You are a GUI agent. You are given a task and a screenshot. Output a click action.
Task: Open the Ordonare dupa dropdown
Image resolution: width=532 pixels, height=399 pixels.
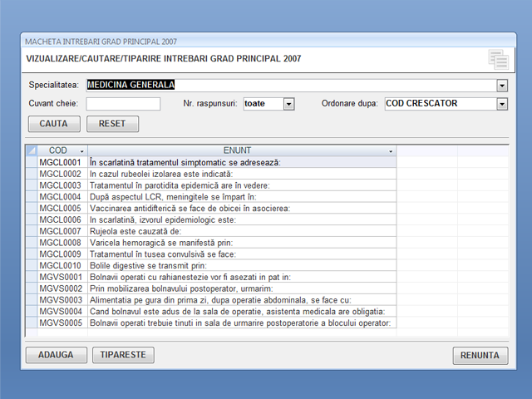click(501, 104)
